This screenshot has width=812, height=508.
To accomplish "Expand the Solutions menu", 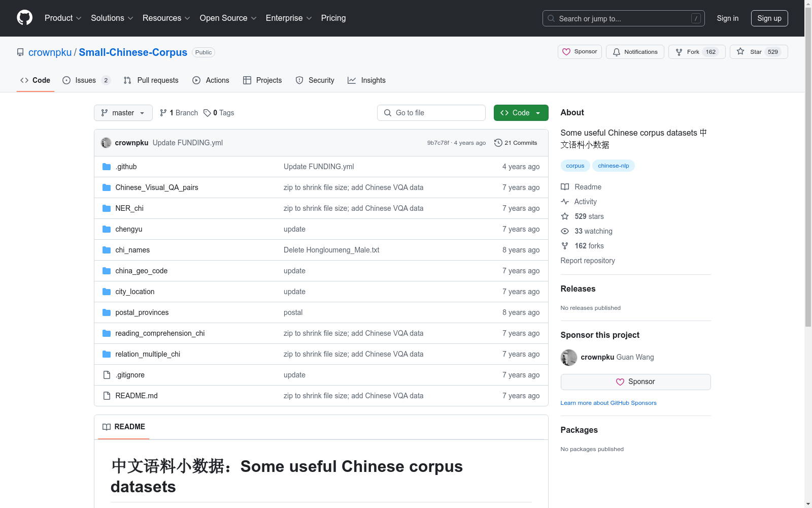I will point(112,18).
